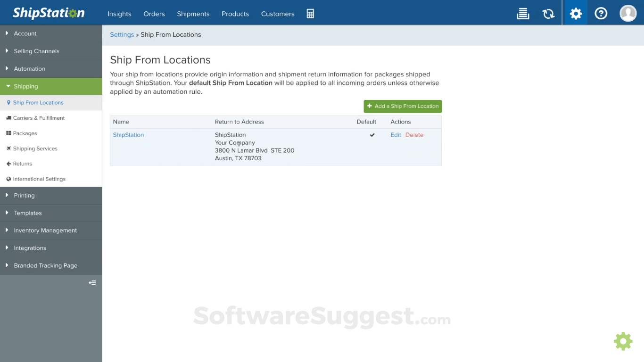644x362 pixels.
Task: Click the default checkmark for ShipStation
Action: tap(372, 135)
